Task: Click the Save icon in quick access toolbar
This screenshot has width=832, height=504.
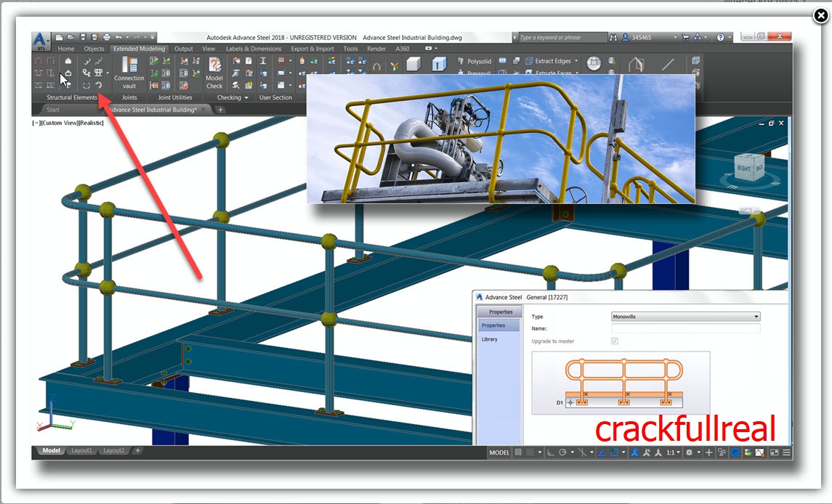Action: [83, 37]
